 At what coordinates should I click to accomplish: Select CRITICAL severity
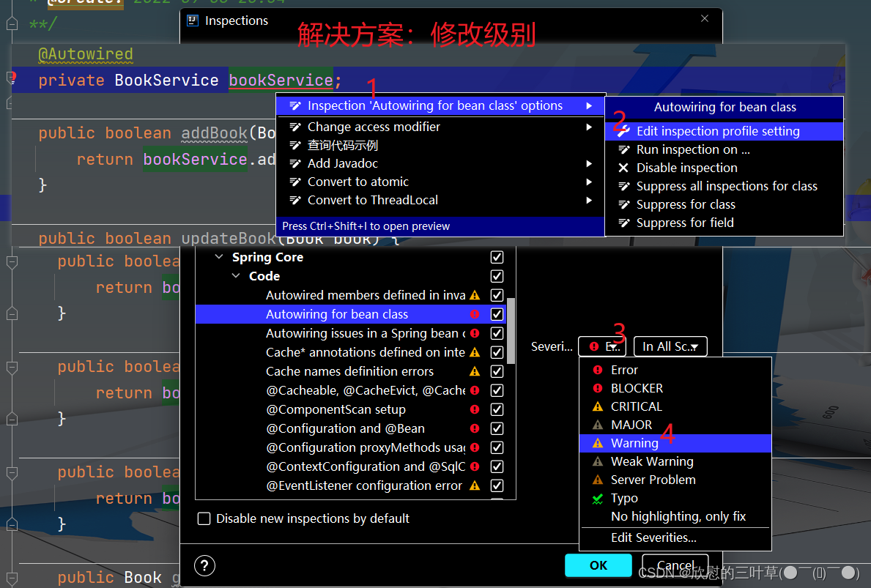675,406
